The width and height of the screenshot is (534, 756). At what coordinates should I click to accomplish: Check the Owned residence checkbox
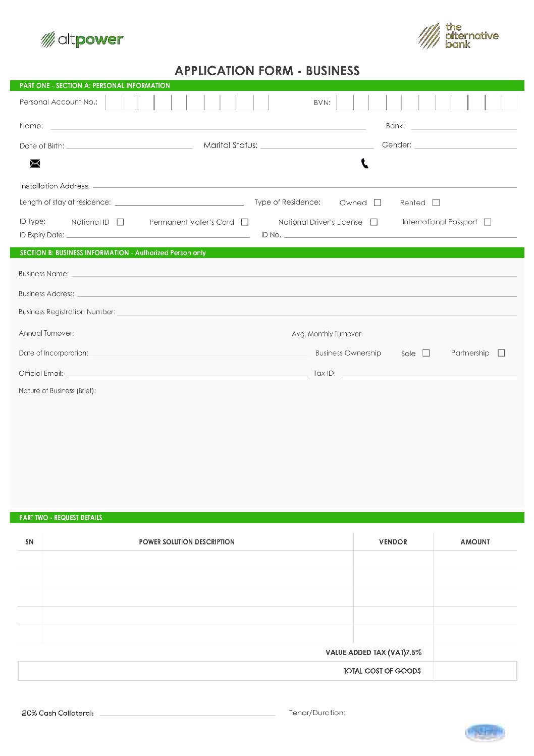378,203
